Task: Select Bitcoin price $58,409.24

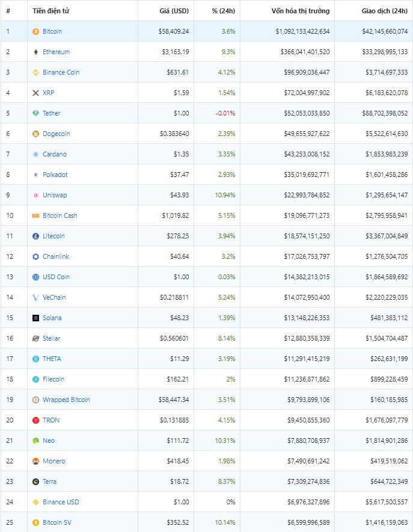Action: point(174,31)
